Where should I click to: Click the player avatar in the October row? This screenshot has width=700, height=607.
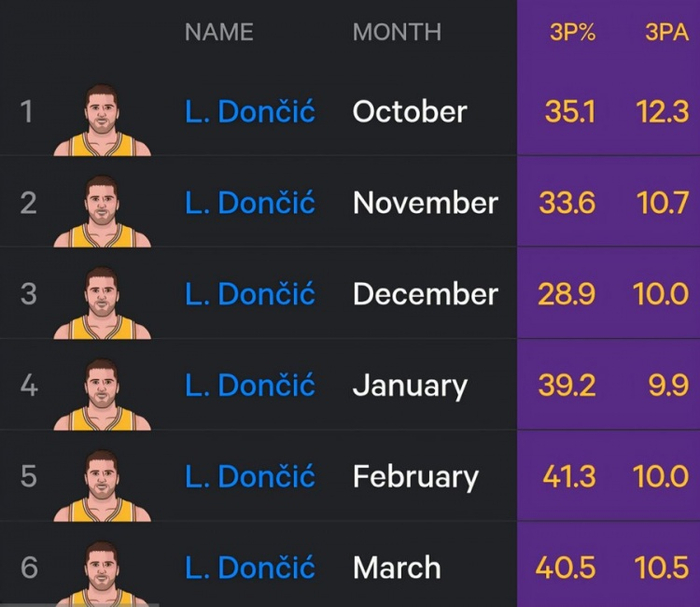pyautogui.click(x=101, y=120)
